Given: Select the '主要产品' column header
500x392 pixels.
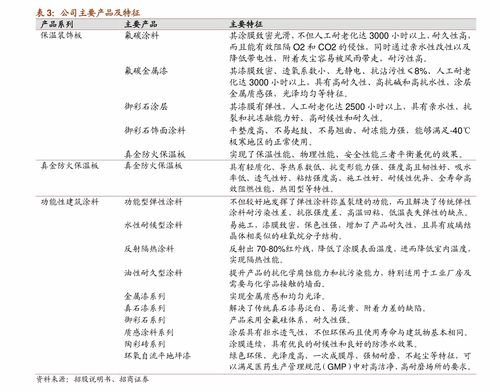Looking at the screenshot, I should [x=141, y=24].
